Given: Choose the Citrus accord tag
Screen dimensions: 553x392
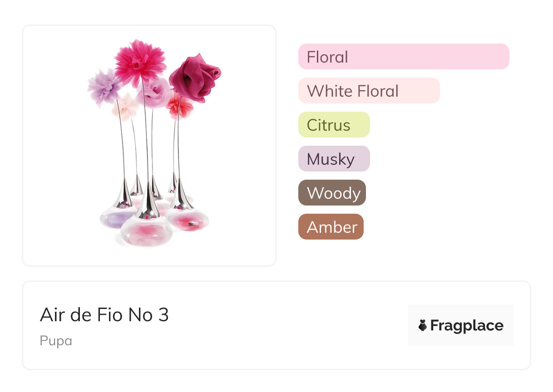Looking at the screenshot, I should click(x=334, y=125).
